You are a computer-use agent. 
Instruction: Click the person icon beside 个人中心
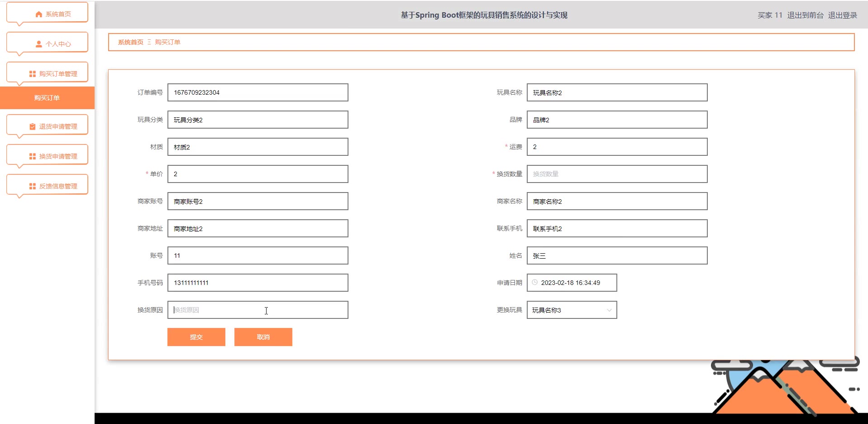[39, 44]
